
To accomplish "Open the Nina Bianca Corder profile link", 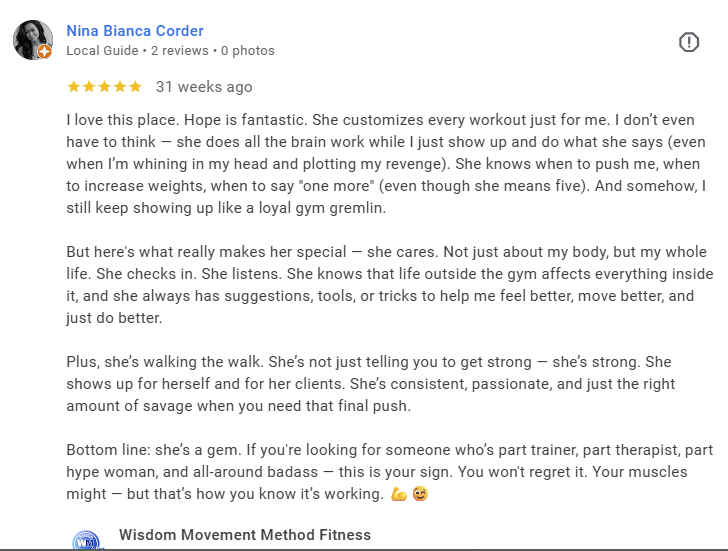I will (x=133, y=30).
